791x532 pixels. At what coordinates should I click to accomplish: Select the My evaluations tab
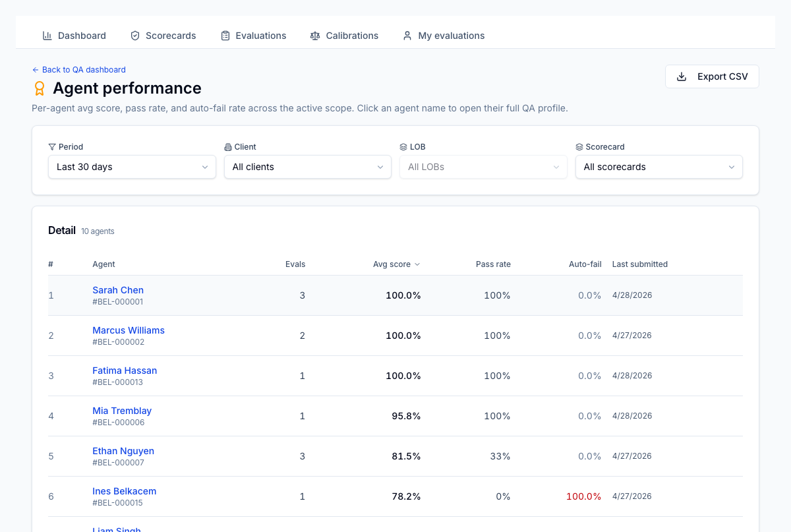(444, 36)
